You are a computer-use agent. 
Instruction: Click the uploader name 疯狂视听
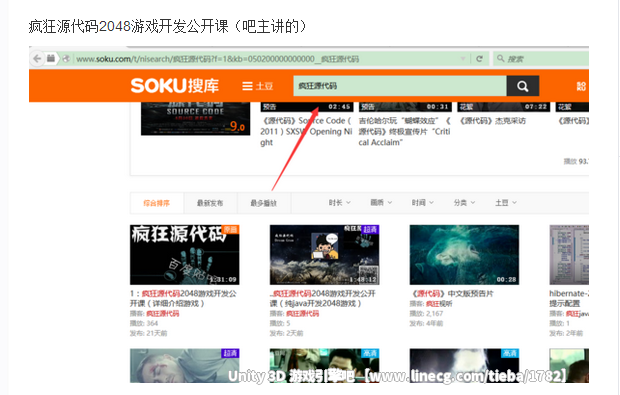[439, 304]
